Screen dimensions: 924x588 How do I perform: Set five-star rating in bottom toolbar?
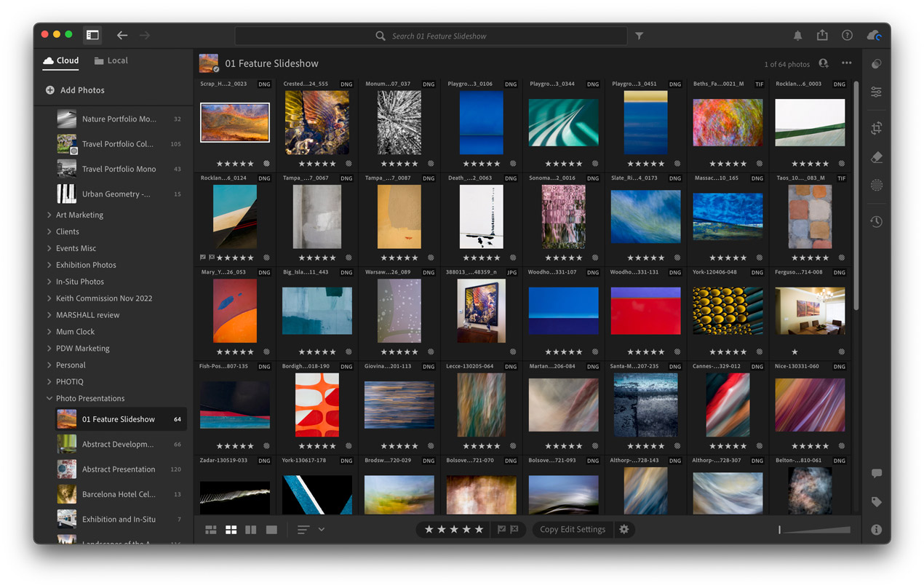tap(479, 530)
